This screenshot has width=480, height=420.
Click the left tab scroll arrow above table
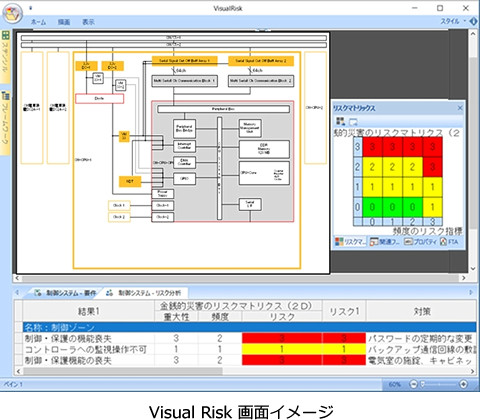(17, 293)
